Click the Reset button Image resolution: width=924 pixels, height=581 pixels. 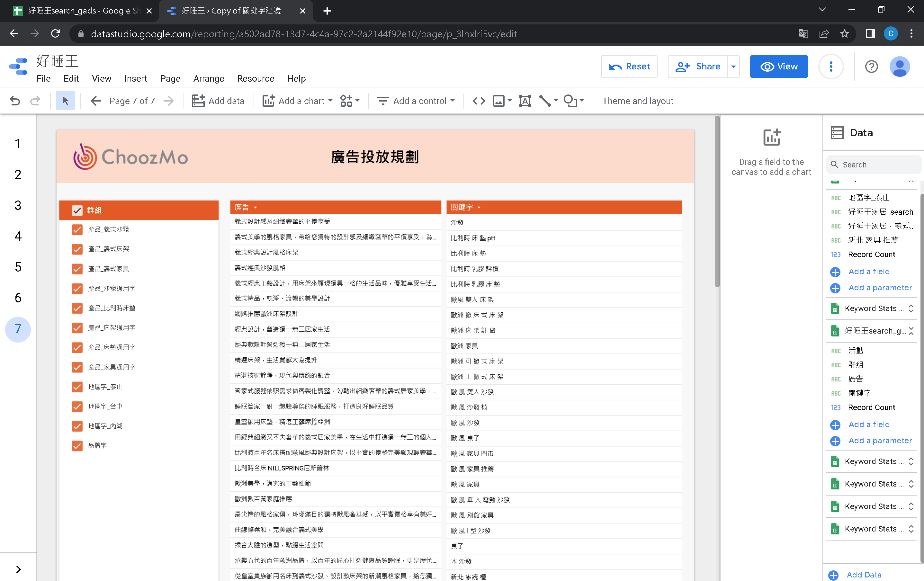pyautogui.click(x=629, y=67)
